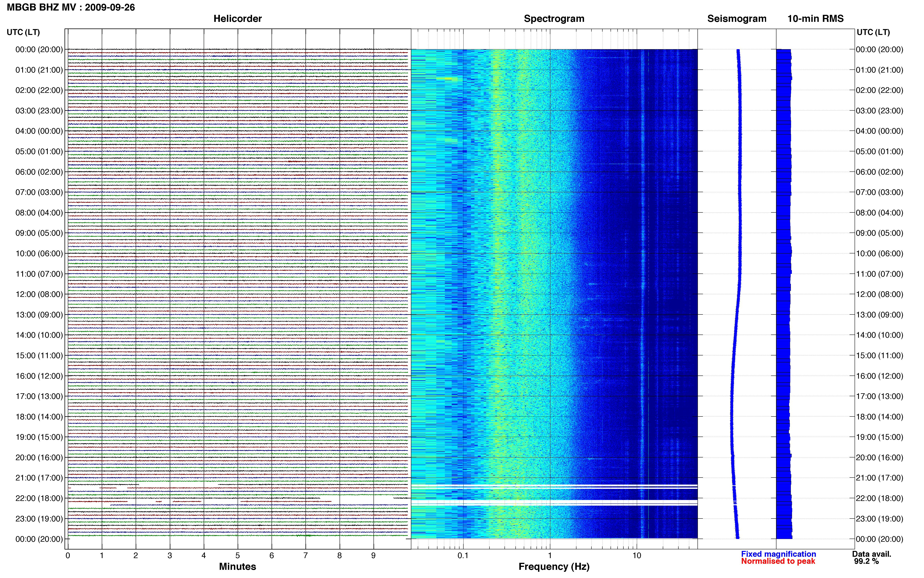Click '21:00 (17:00)' on the right time axis
Viewport: 924px width, 578px height.
[879, 478]
